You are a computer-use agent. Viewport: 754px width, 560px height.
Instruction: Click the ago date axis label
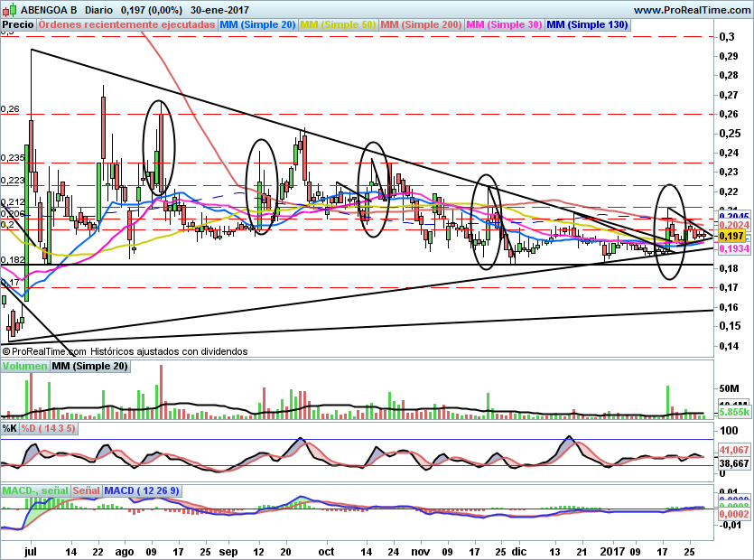click(124, 552)
